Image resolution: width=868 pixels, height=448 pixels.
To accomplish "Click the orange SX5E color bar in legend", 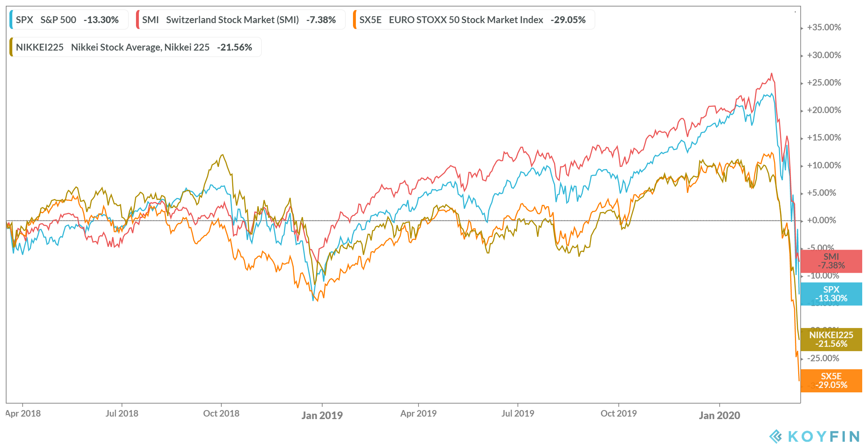I will pos(355,20).
